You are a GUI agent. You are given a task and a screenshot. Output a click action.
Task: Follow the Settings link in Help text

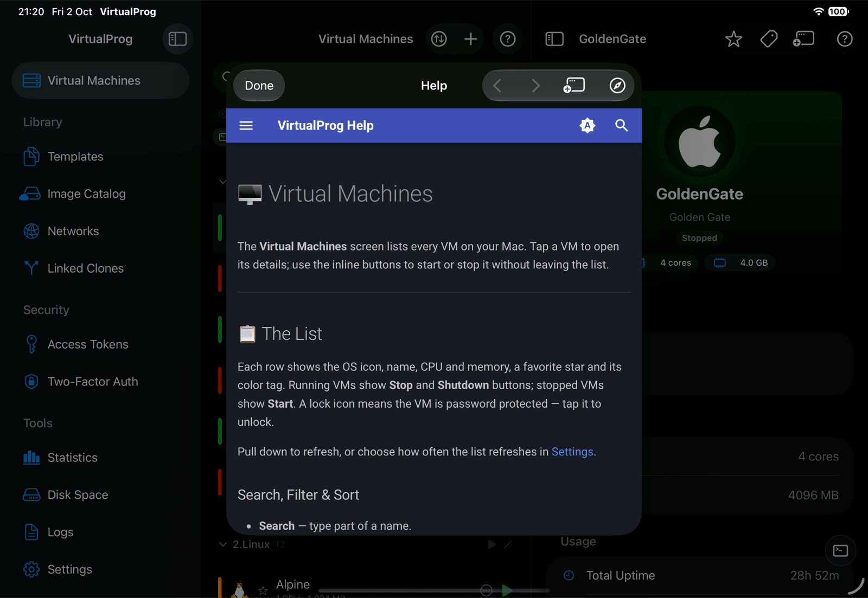(572, 452)
